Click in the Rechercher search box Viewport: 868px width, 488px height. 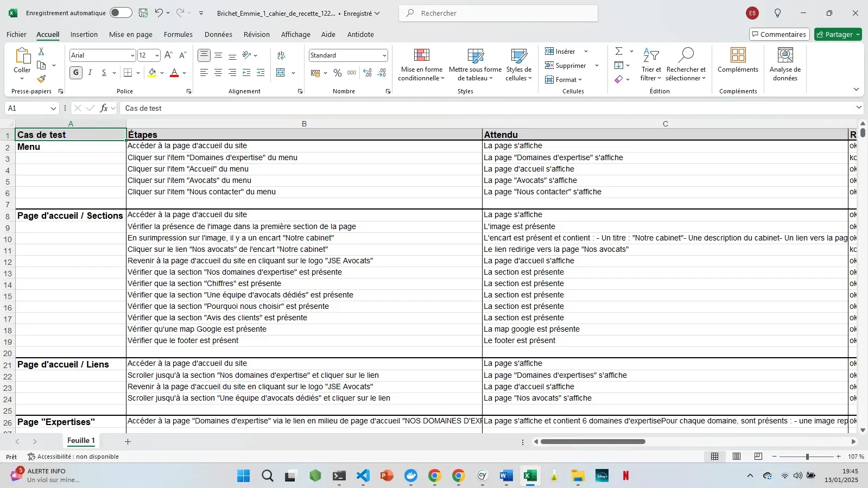tap(498, 13)
